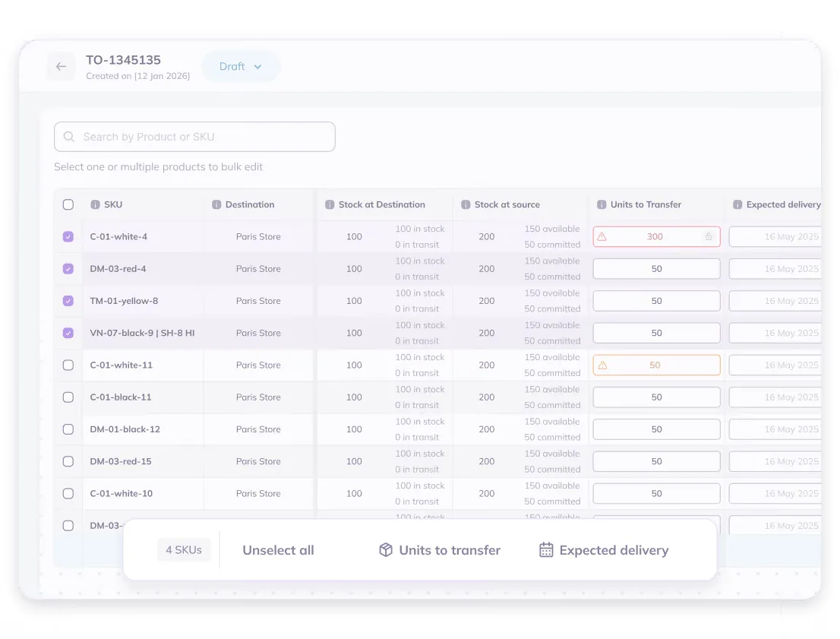The width and height of the screenshot is (840, 639).
Task: Click SKU name VN-07-black-9 | SH-8 HI
Action: 142,333
